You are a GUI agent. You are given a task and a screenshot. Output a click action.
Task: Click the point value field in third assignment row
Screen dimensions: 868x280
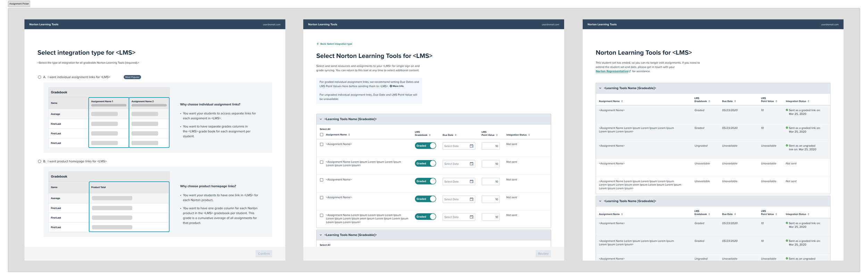pyautogui.click(x=491, y=182)
